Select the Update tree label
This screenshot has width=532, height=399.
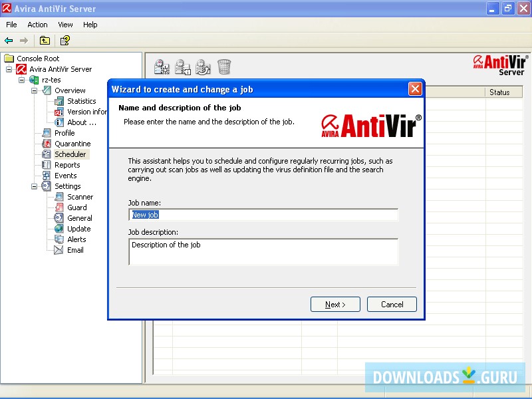[78, 229]
